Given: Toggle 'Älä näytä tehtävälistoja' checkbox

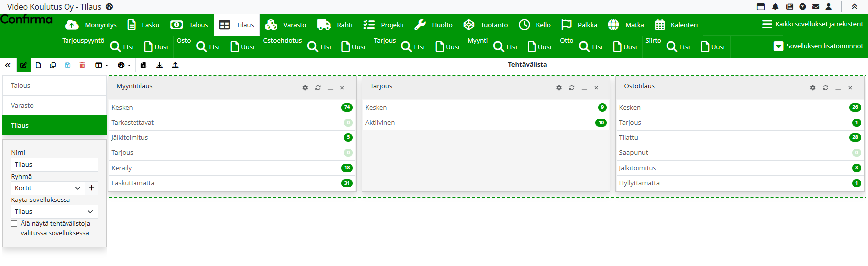Looking at the screenshot, I should [x=14, y=224].
